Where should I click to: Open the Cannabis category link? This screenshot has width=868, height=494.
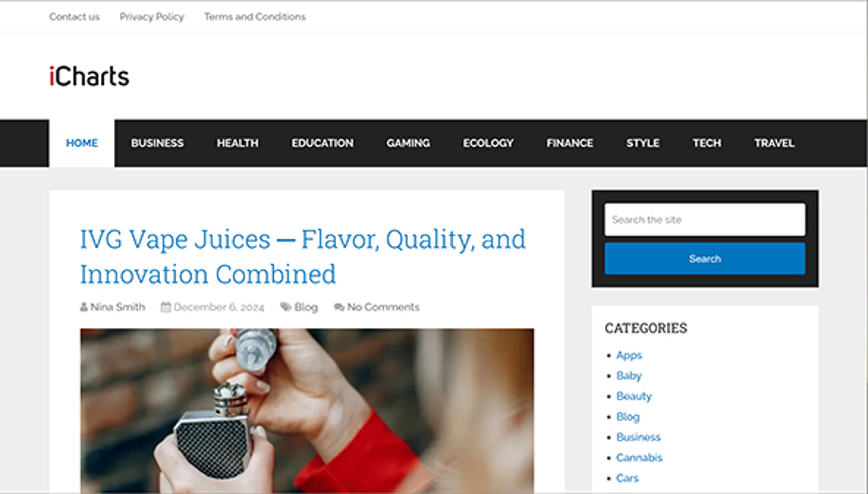point(639,457)
